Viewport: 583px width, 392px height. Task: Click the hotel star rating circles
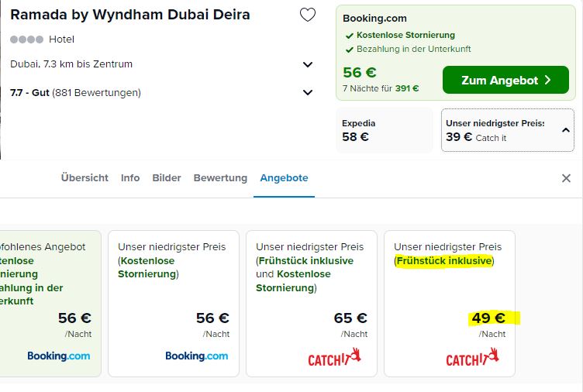(x=27, y=40)
